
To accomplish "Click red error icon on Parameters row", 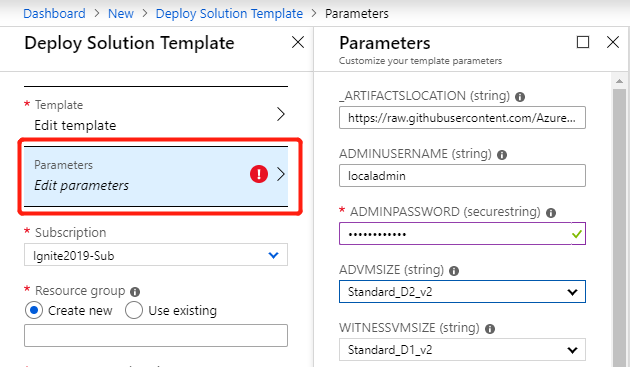I will pyautogui.click(x=259, y=174).
